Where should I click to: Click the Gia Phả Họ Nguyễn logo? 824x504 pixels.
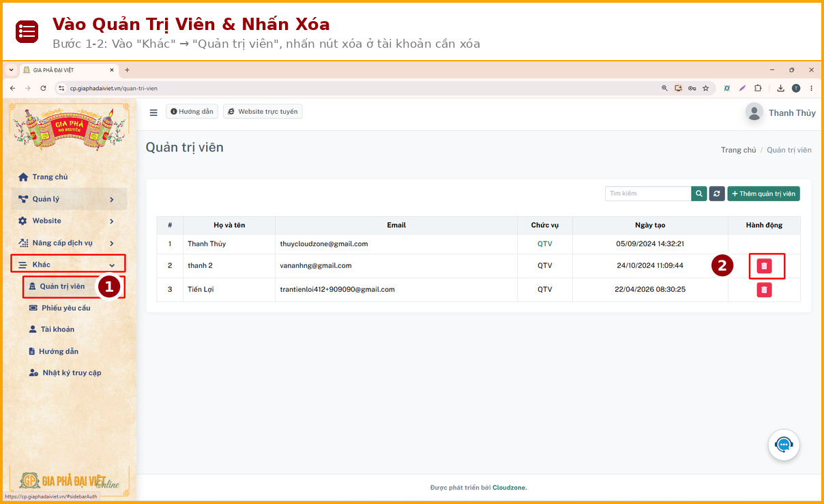(x=69, y=130)
